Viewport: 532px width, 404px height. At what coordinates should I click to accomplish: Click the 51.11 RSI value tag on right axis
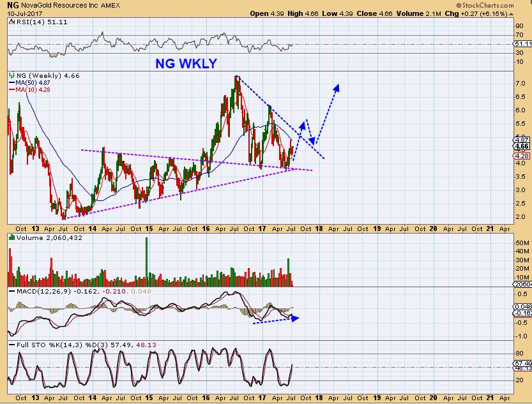[x=523, y=44]
